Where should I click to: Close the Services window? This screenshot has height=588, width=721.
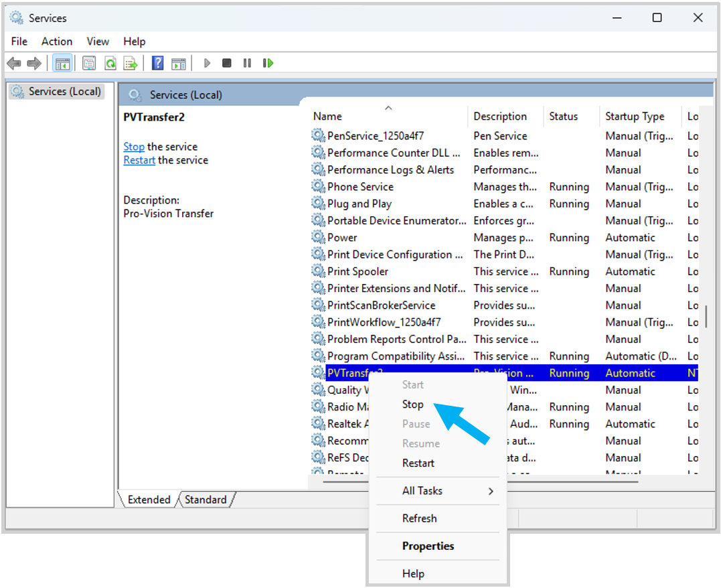698,17
